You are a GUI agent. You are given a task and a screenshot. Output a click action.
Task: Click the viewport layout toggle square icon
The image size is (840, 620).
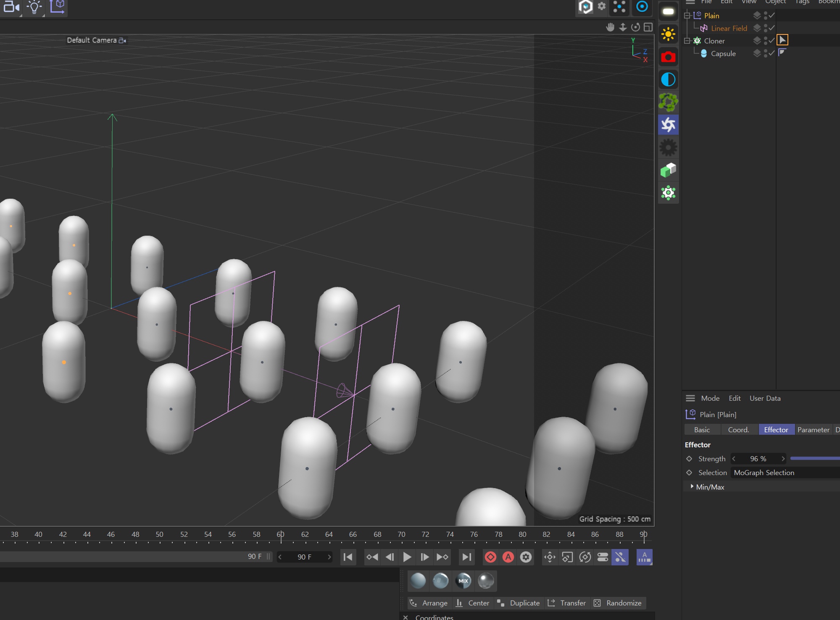pyautogui.click(x=648, y=27)
